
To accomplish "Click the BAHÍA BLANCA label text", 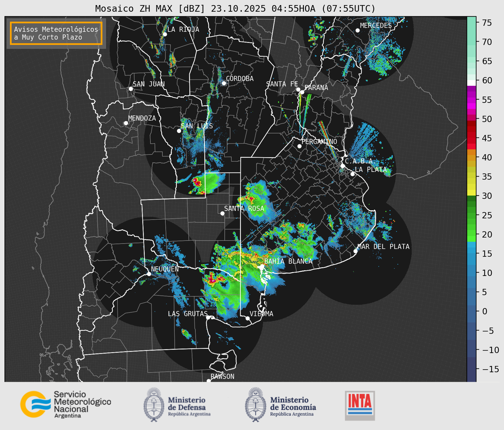I will [x=288, y=261].
